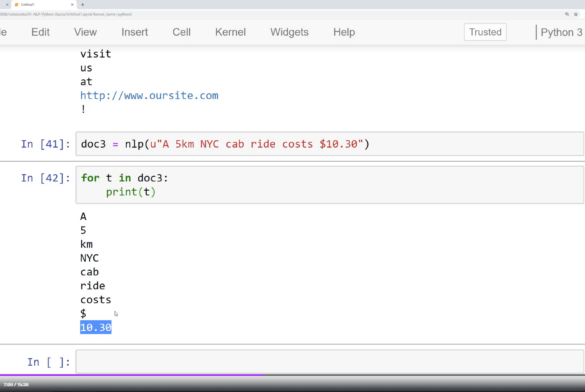Viewport: 585px width, 392px height.
Task: Click the Trusted notebook button
Action: tap(485, 32)
